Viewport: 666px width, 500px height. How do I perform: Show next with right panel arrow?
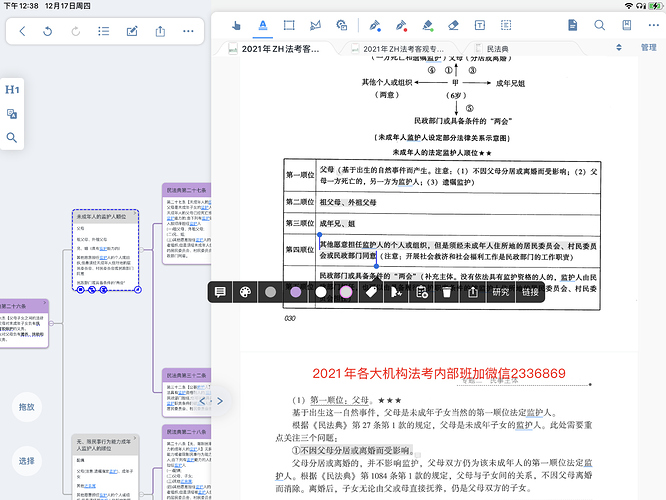[x=220, y=401]
